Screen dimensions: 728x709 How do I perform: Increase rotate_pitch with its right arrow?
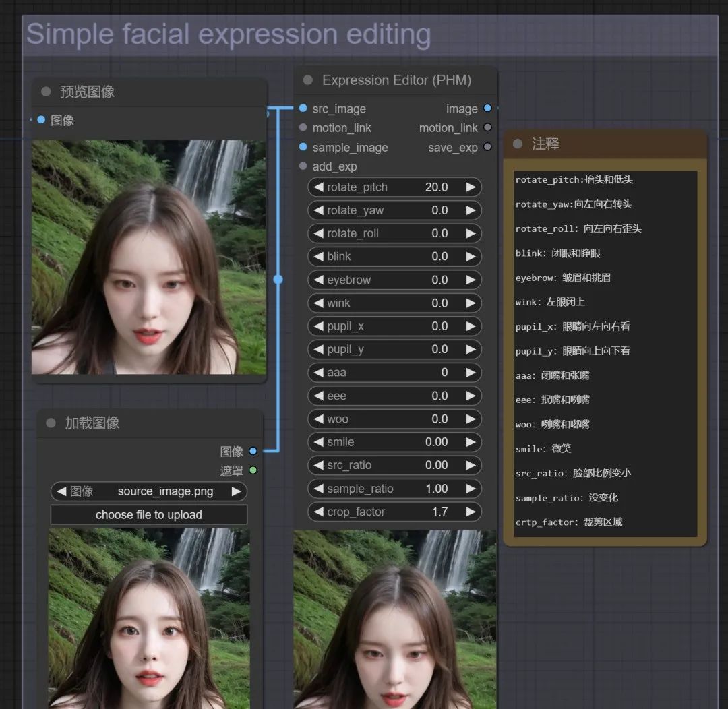pos(471,187)
